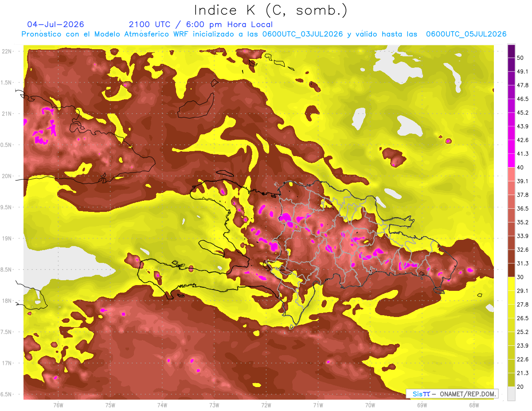Click the '74W' longitude label
The image size is (532, 411).
click(x=162, y=405)
